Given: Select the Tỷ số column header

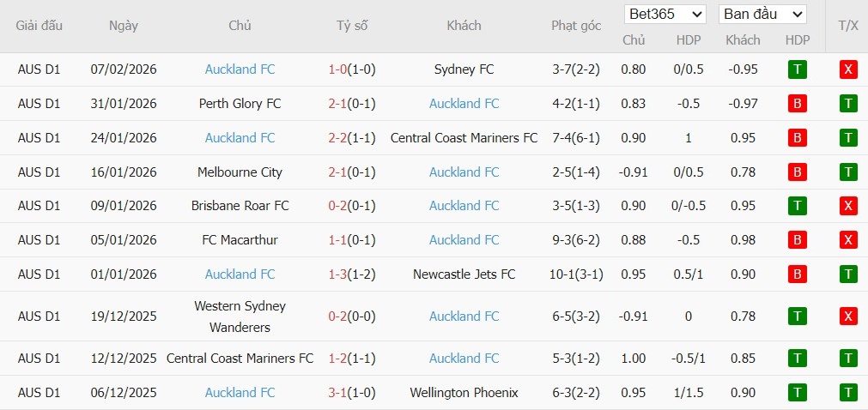Looking at the screenshot, I should 352,26.
